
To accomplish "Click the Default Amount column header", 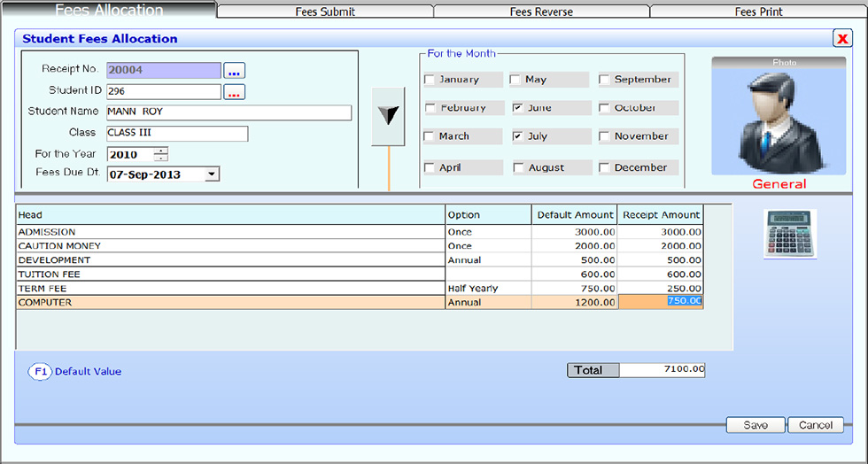I will (575, 215).
